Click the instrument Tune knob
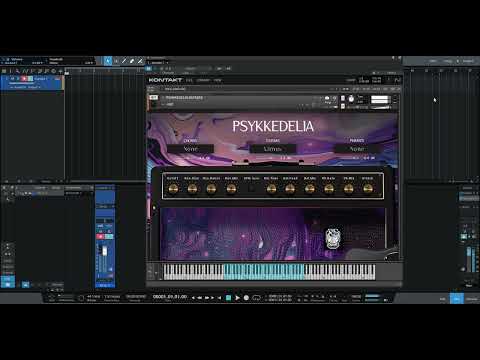 (x=351, y=99)
